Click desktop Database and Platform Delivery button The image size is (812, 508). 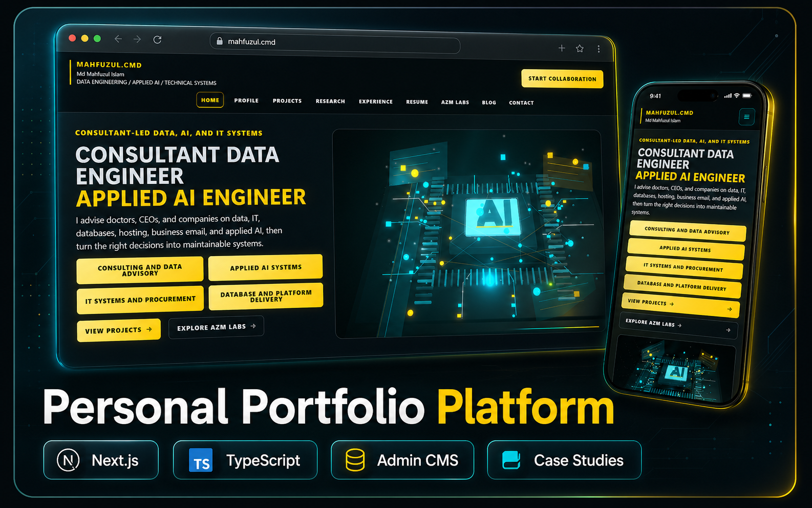click(266, 296)
